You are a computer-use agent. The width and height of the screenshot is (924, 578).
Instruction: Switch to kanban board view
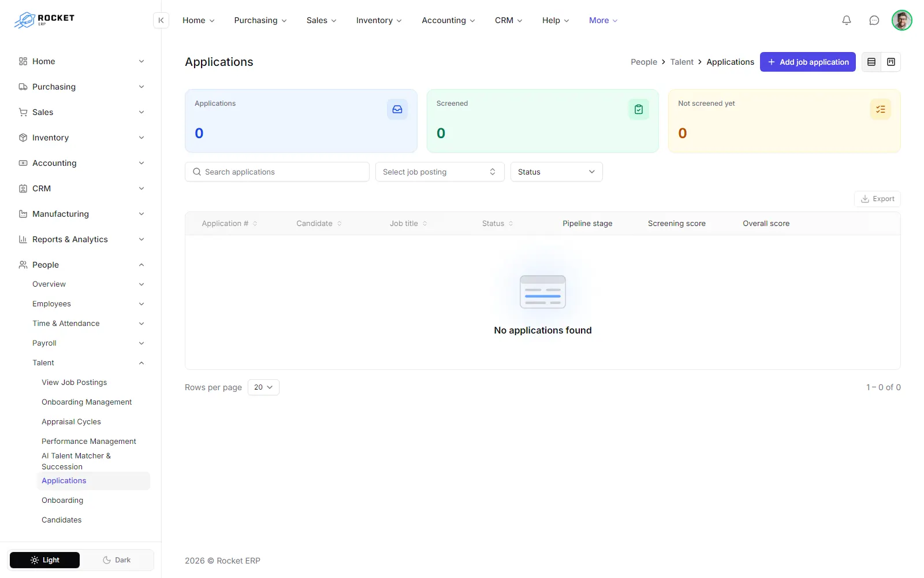coord(891,62)
